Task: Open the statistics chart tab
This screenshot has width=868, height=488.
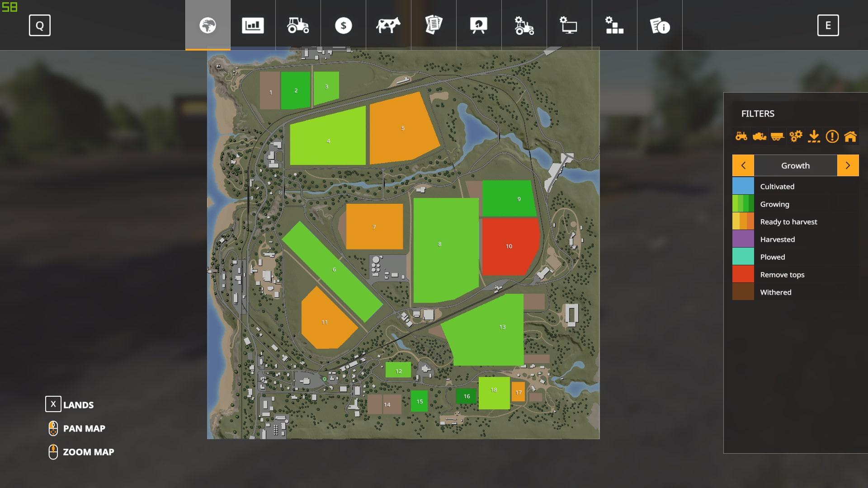Action: pyautogui.click(x=253, y=25)
